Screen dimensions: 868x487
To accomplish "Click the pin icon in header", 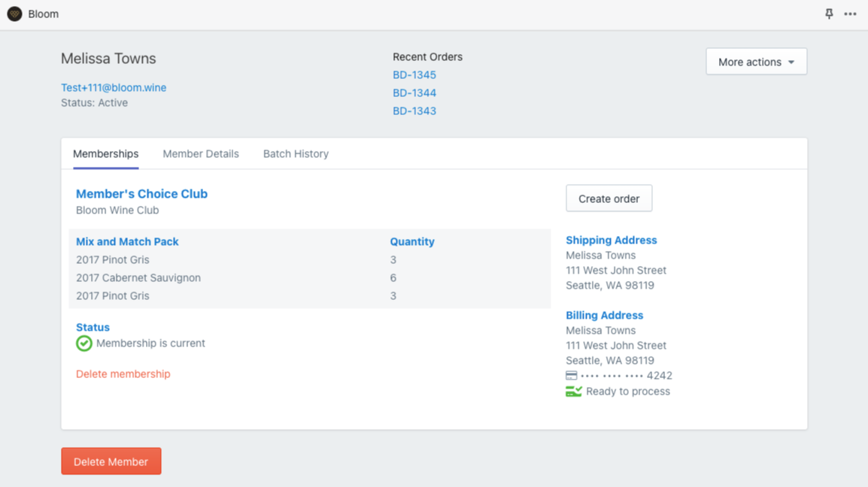I will (x=829, y=14).
